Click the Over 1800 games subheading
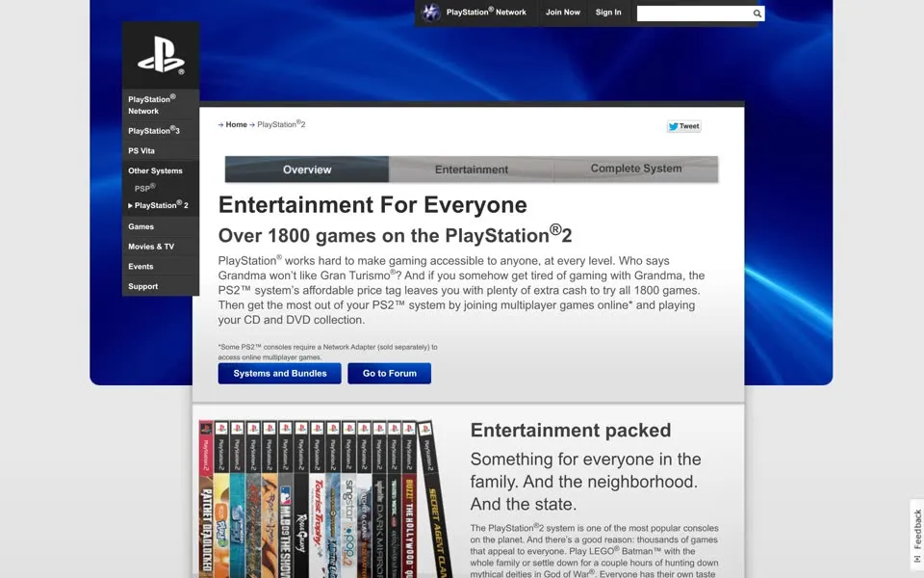924x578 pixels. [395, 235]
